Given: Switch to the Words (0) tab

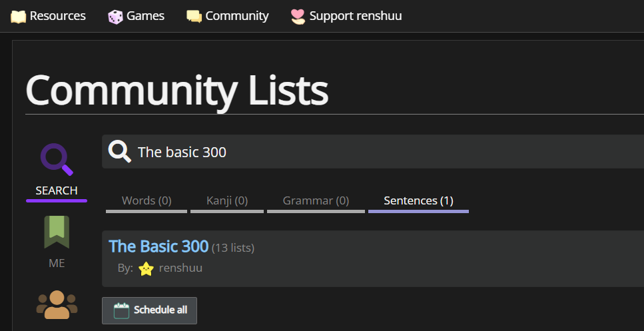Looking at the screenshot, I should tap(147, 202).
